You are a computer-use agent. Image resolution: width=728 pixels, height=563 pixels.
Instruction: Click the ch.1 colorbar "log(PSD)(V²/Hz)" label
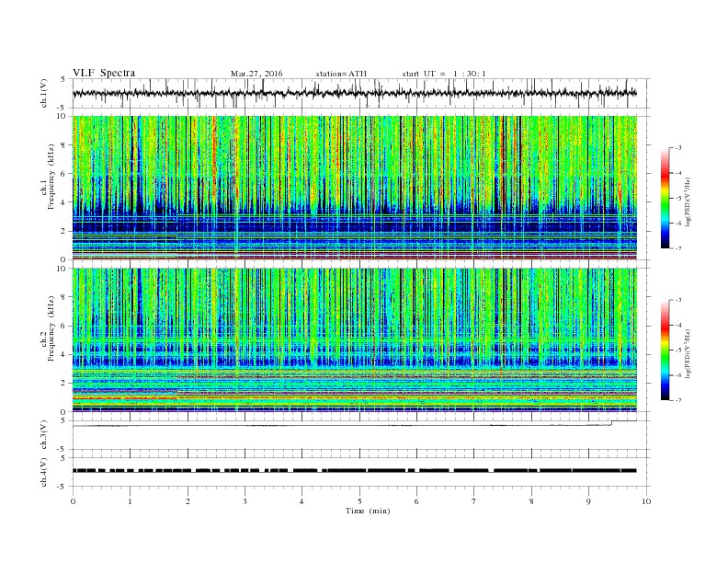tap(688, 202)
